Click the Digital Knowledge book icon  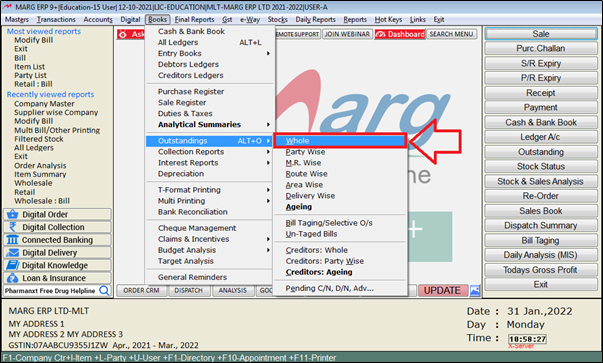pyautogui.click(x=12, y=265)
